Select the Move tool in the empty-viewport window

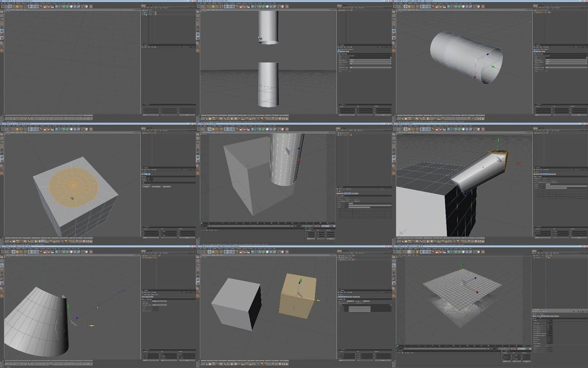point(14,7)
